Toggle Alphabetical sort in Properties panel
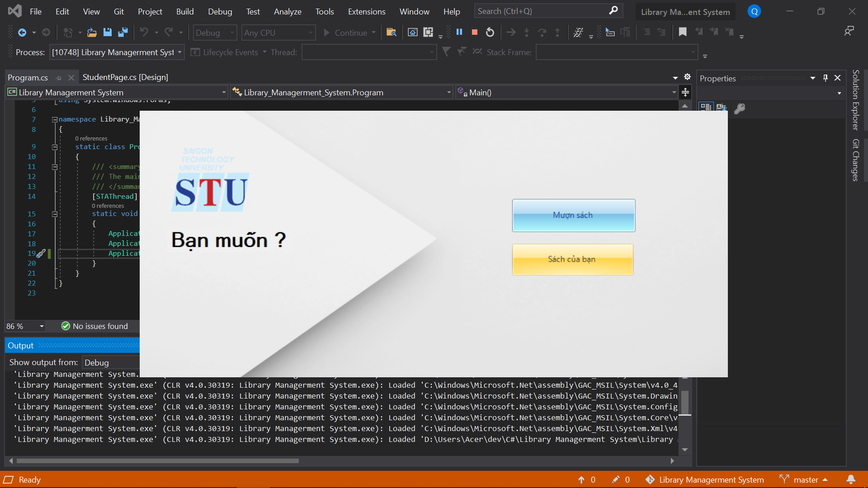Viewport: 868px width, 488px height. pyautogui.click(x=721, y=108)
